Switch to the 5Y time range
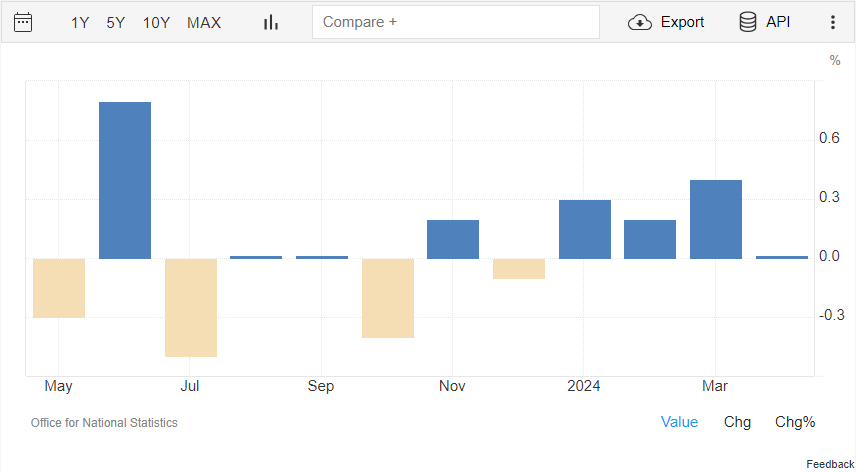 coord(116,22)
